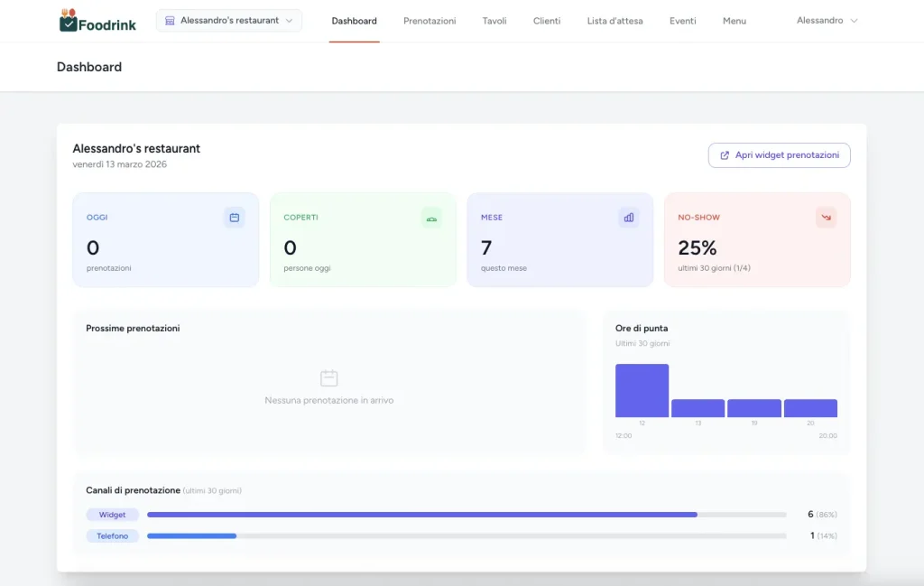Select the Eventi navigation item
The image size is (924, 586).
[x=683, y=21]
